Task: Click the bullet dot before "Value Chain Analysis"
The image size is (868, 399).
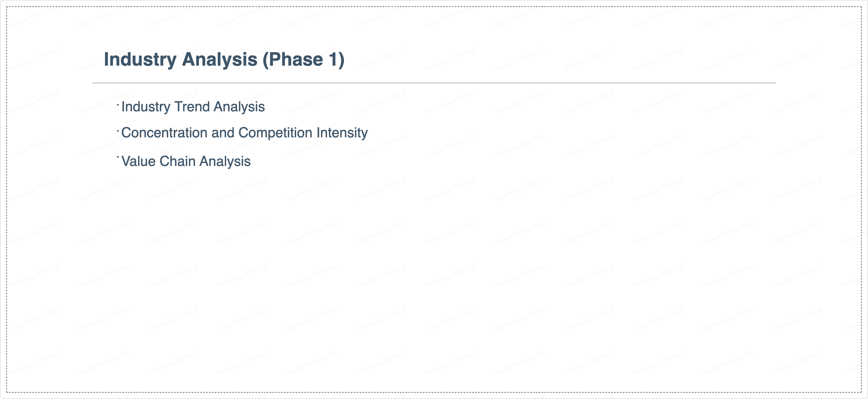Action: (118, 157)
